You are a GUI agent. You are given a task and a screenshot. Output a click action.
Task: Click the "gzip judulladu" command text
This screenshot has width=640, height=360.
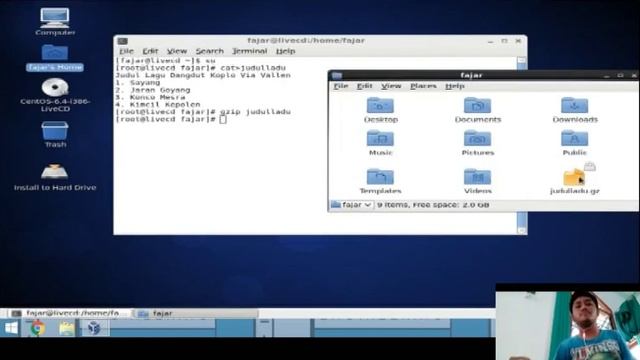256,112
